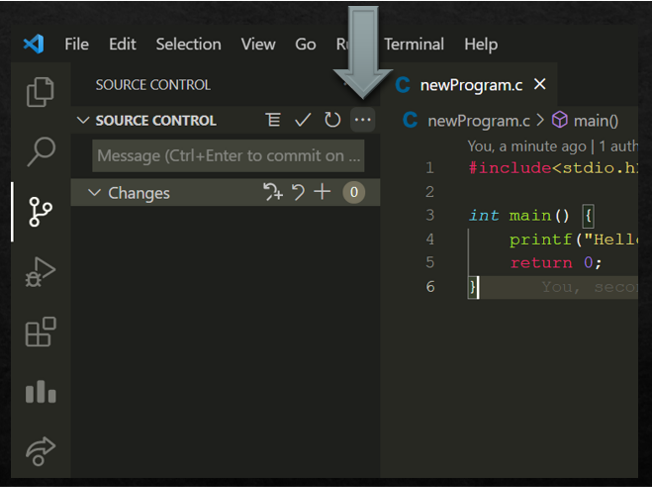
Task: Refresh the Source Control panel
Action: coord(332,120)
